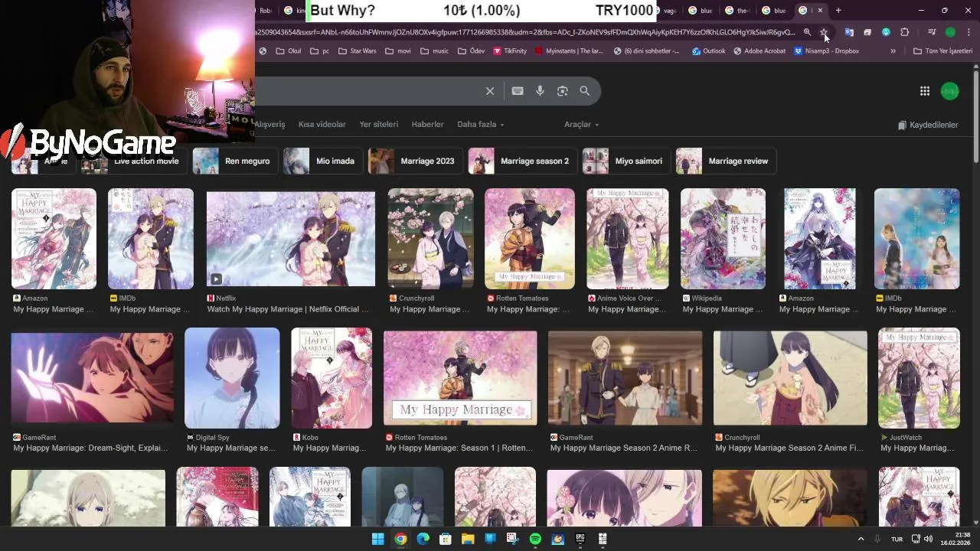Screen dimensions: 980x551
Task: Submit search with the magnifier icon
Action: (x=585, y=91)
